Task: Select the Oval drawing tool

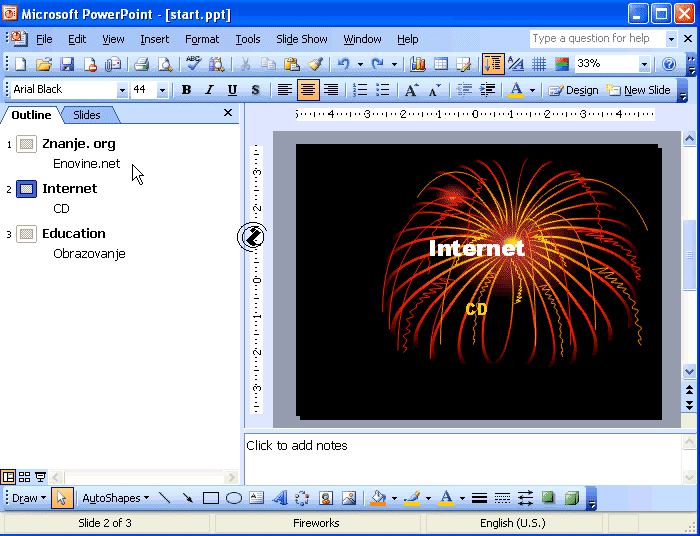Action: click(234, 498)
